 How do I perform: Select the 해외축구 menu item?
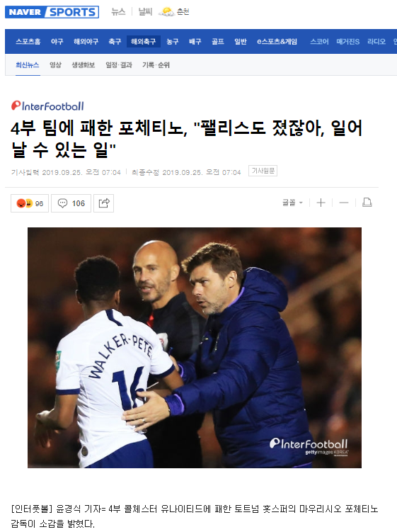click(x=144, y=41)
